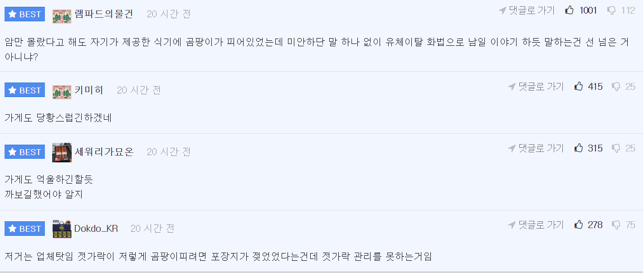View 세워리가묘온's avatar thumbnail
Image resolution: width=644 pixels, height=273 pixels.
point(62,152)
